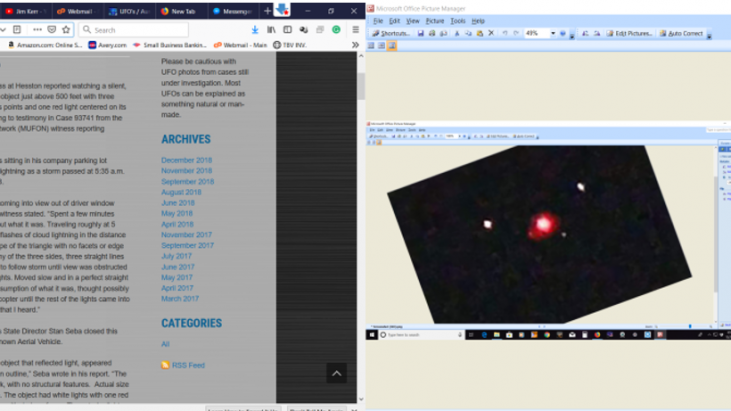Open Amazon.com bookmark

[x=45, y=45]
